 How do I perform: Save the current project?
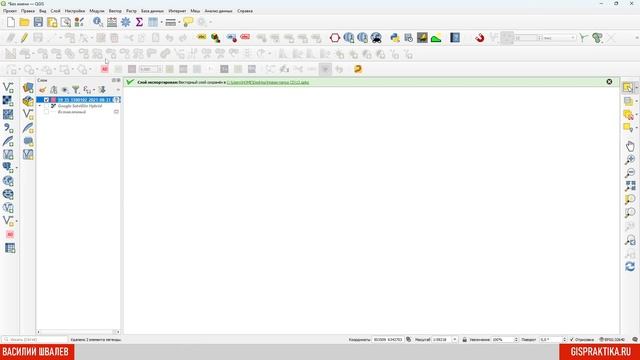(38, 22)
